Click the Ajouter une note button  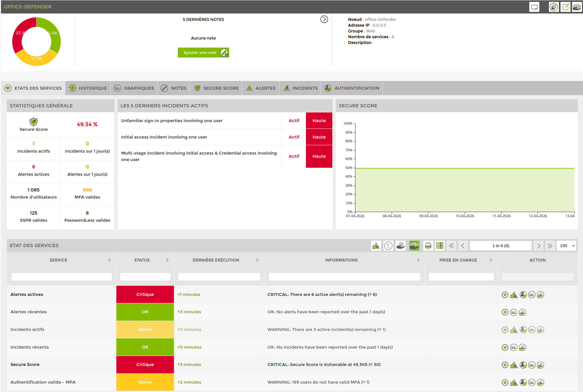click(203, 53)
